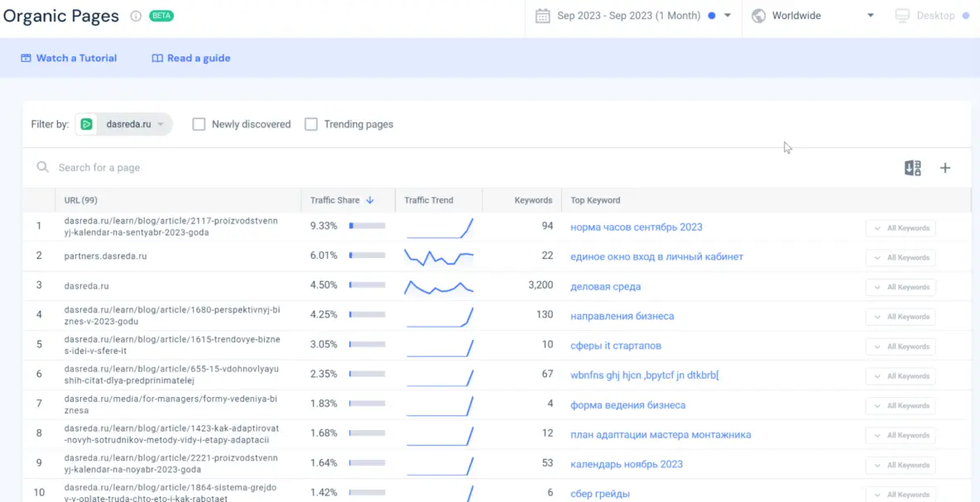
Task: Click the info icon beside Organic Pages
Action: pyautogui.click(x=136, y=16)
